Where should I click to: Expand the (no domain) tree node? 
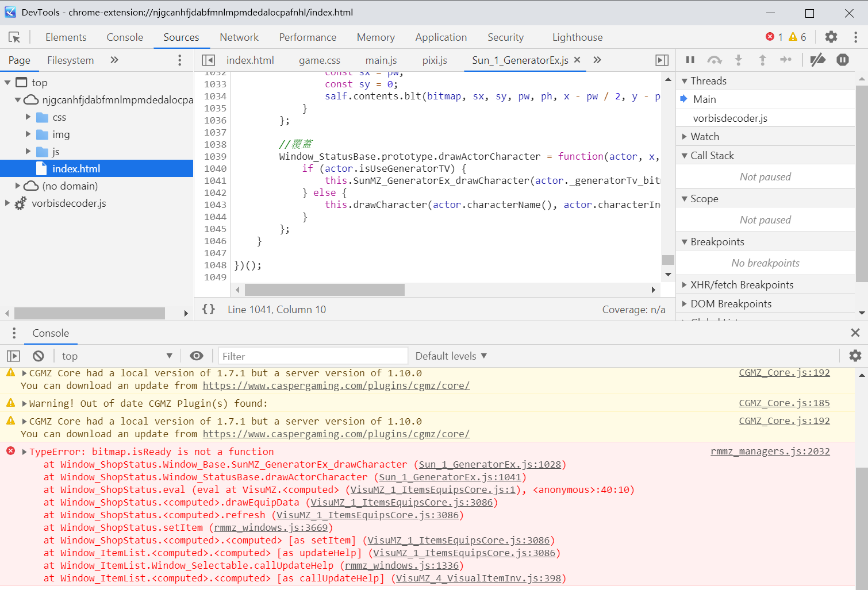click(x=18, y=186)
